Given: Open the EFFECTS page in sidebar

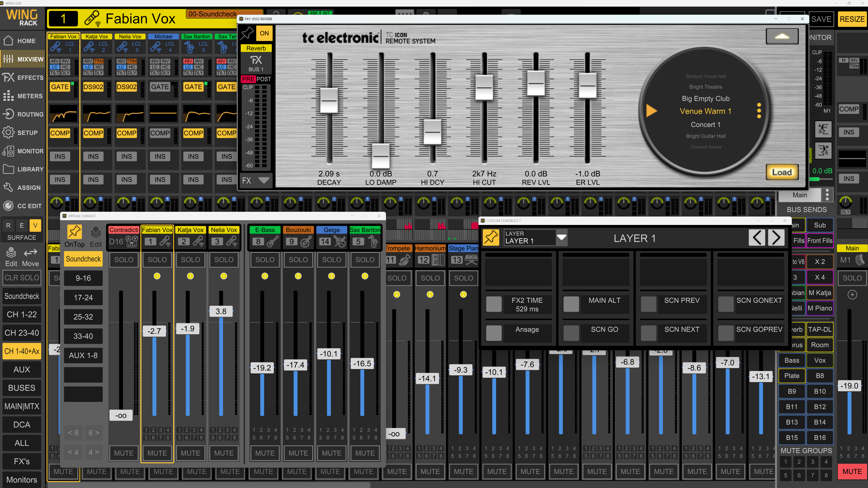Looking at the screenshot, I should pyautogui.click(x=22, y=78).
